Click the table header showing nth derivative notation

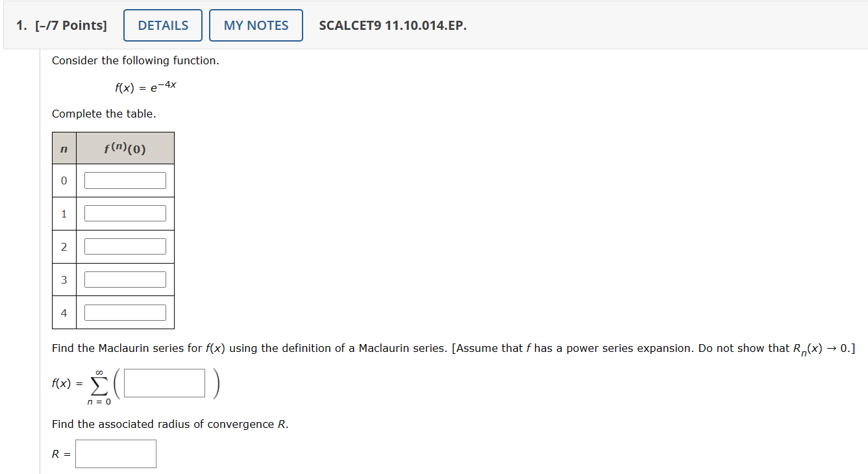point(125,147)
